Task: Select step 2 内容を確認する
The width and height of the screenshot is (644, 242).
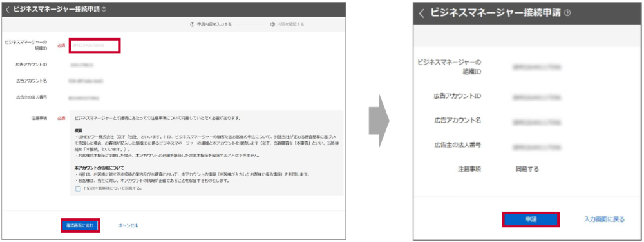Action: (287, 25)
